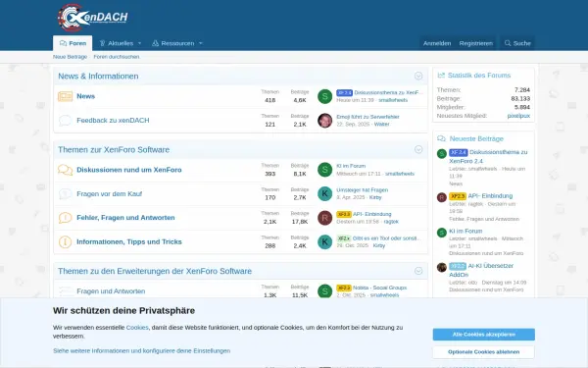The image size is (588, 368).
Task: Open the Suche search button
Action: pyautogui.click(x=517, y=43)
